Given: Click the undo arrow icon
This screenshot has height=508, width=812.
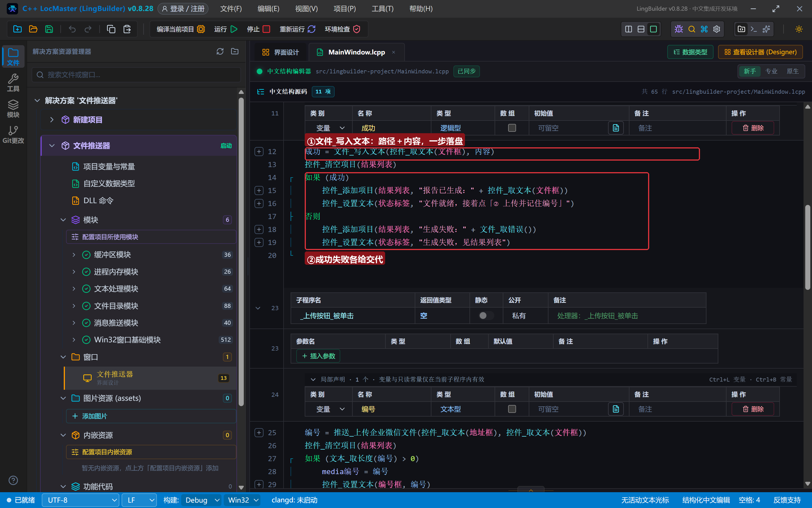Looking at the screenshot, I should [72, 29].
